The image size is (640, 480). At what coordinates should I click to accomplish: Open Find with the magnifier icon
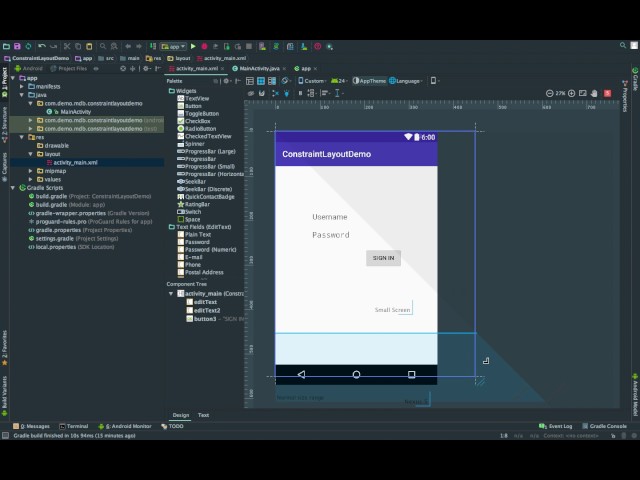[x=103, y=47]
